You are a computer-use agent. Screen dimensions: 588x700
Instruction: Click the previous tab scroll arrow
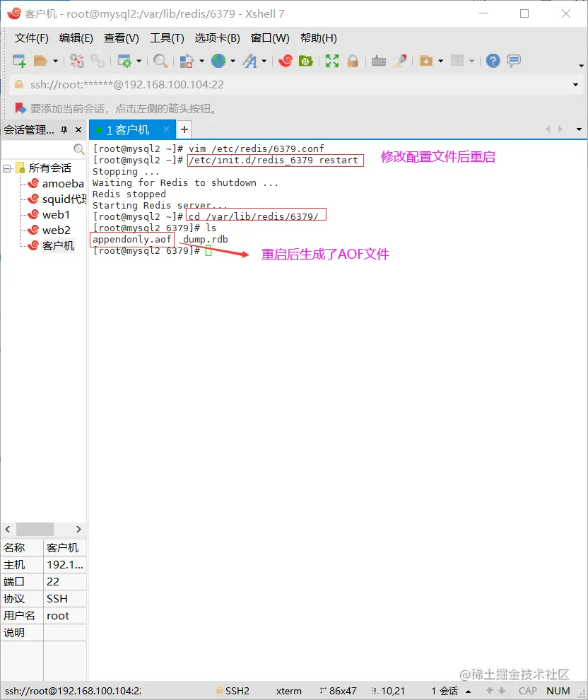[548, 129]
